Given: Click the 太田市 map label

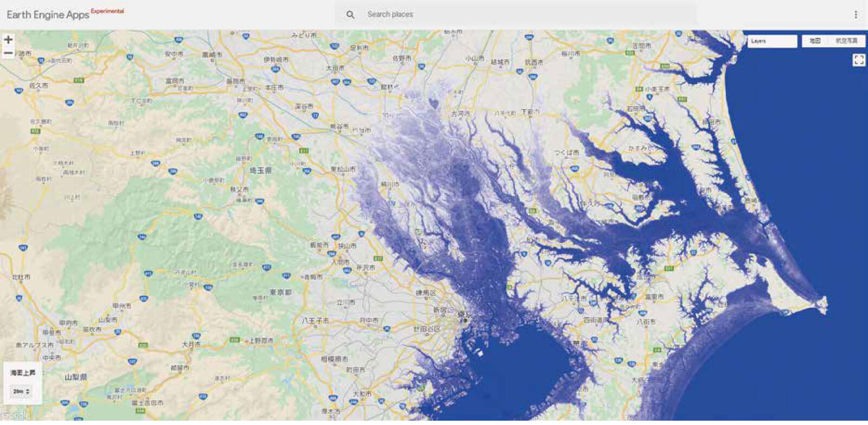Looking at the screenshot, I should click(x=335, y=68).
